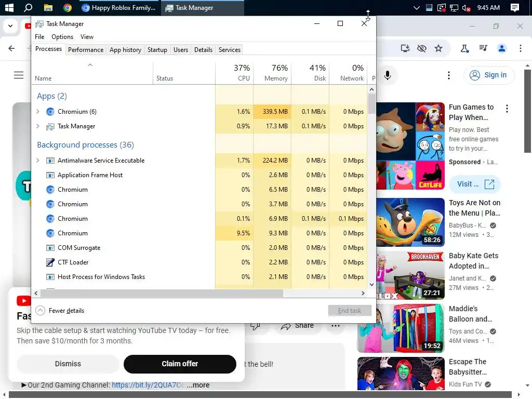Screen dimensions: 532x399
Task: Click the process list scroll up arrow
Action: [x=371, y=89]
